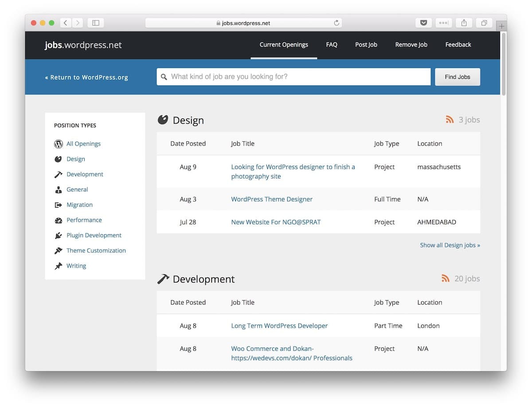Click '3 jobs' count text
The width and height of the screenshot is (532, 407).
pos(469,120)
